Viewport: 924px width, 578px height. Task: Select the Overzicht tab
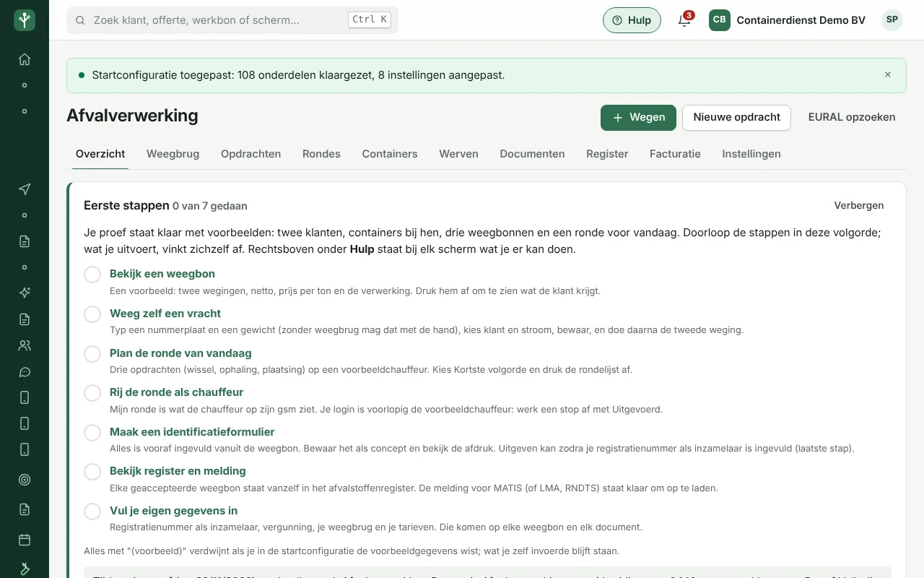[x=100, y=154]
